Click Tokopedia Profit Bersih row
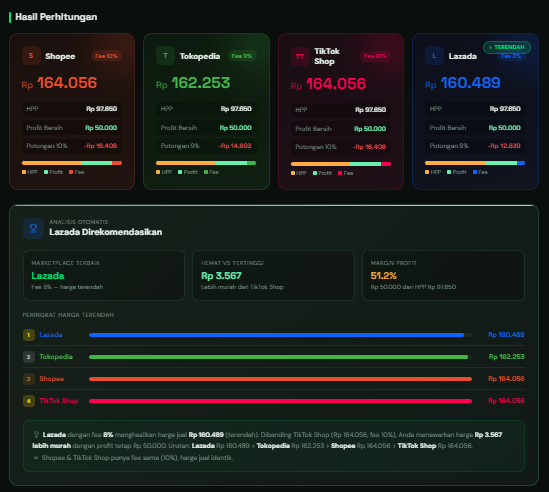 tap(206, 128)
